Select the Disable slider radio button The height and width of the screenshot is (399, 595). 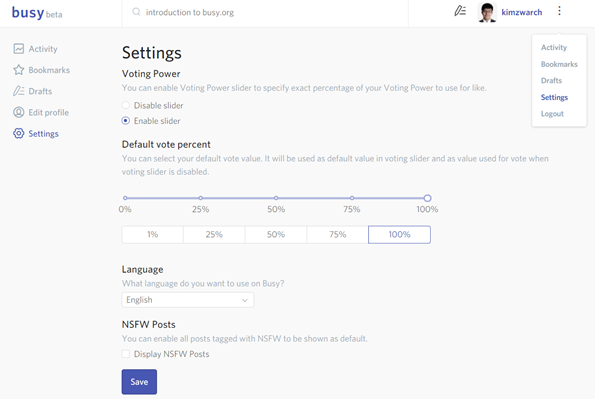click(126, 105)
